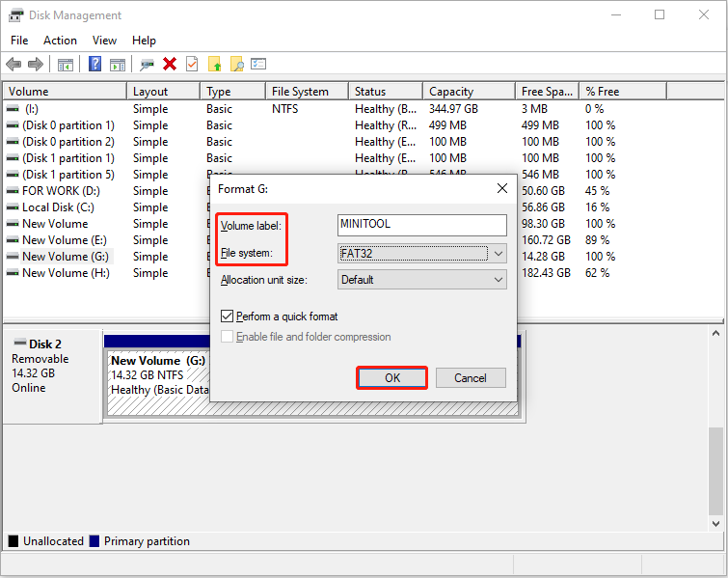Click the drive icon of New Volume (H:)
The width and height of the screenshot is (728, 578).
coord(13,273)
